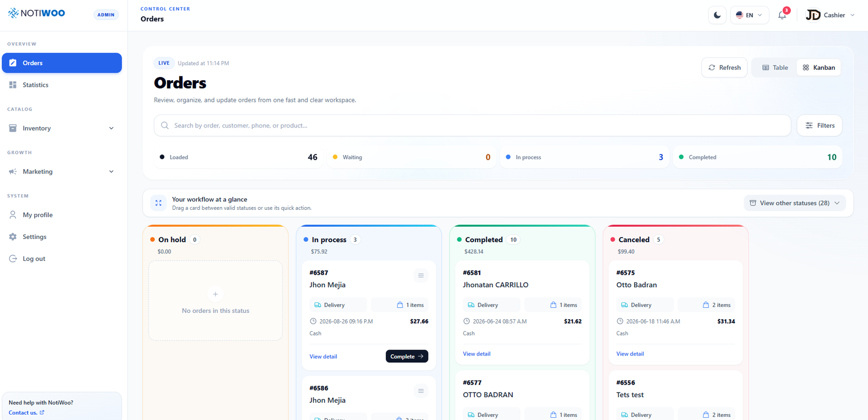Image resolution: width=868 pixels, height=420 pixels.
Task: Open Settings in sidebar
Action: pos(62,237)
